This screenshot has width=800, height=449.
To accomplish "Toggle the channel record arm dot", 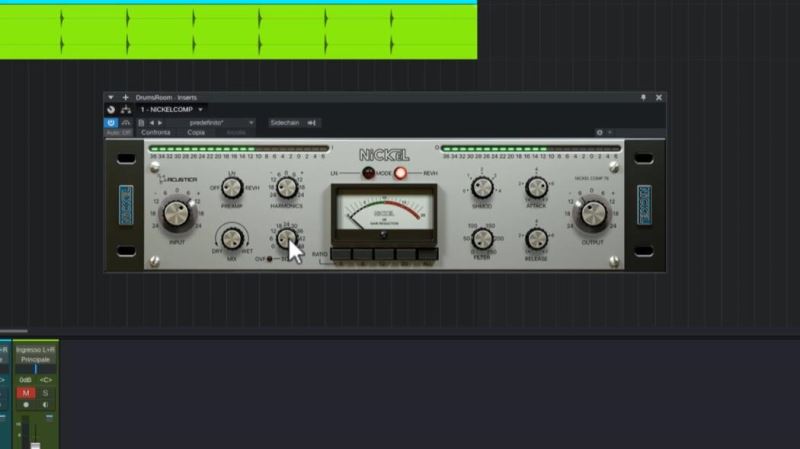I will [26, 405].
